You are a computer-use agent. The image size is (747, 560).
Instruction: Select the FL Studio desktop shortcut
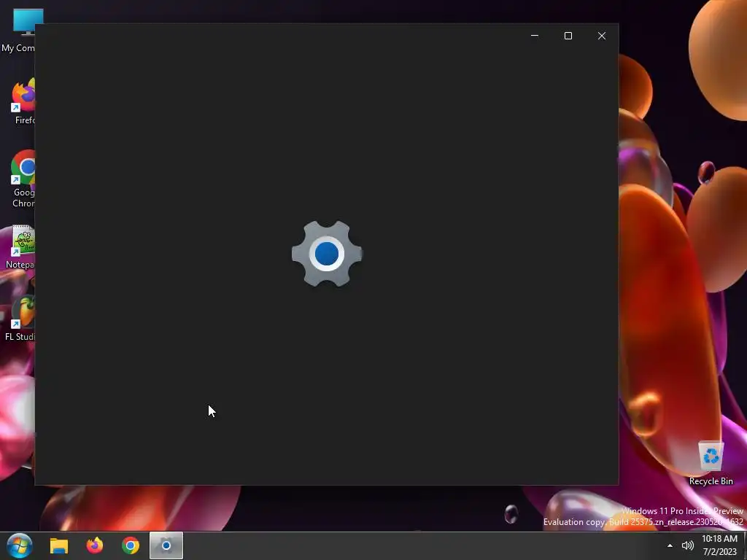tap(19, 319)
